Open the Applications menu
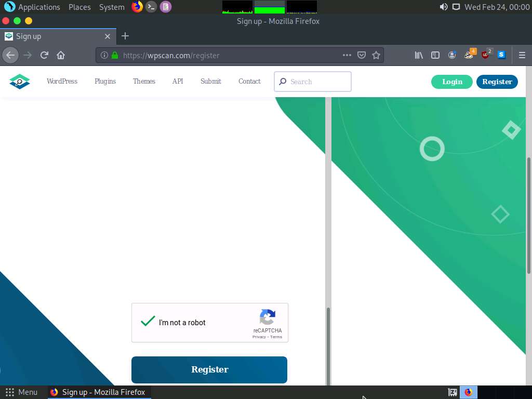The image size is (532, 399). 33,7
